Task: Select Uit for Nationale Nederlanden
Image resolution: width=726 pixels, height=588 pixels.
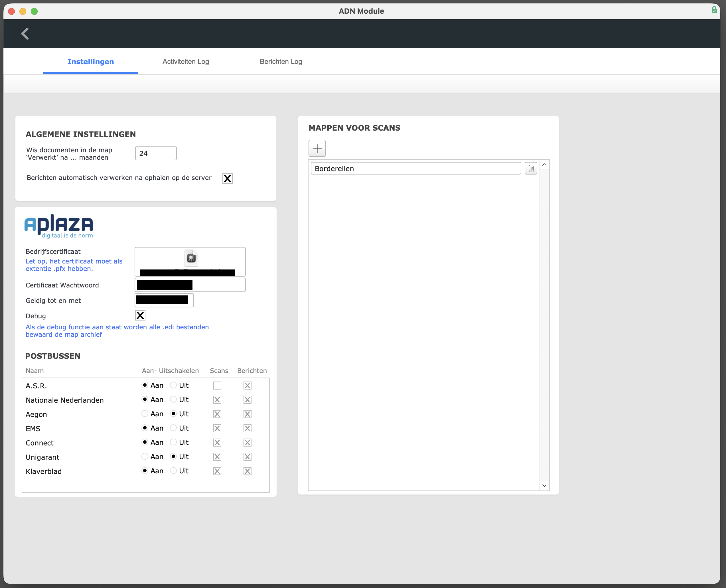Action: point(173,399)
